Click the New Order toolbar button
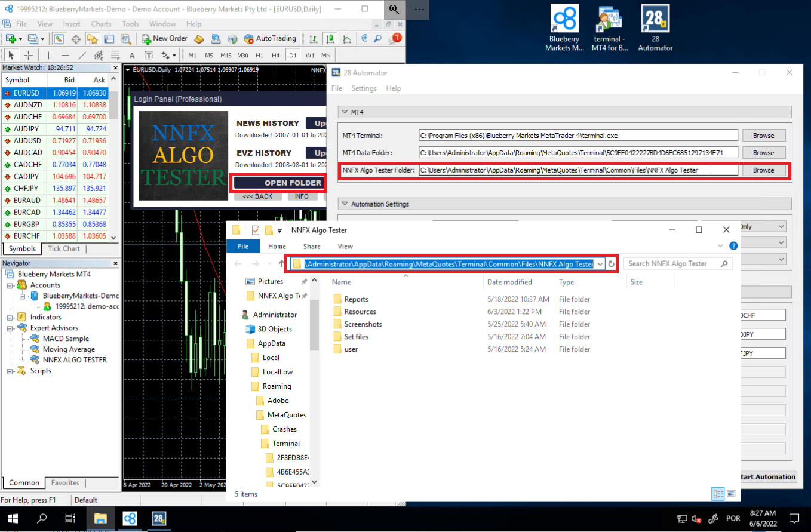811x532 pixels. click(x=165, y=39)
